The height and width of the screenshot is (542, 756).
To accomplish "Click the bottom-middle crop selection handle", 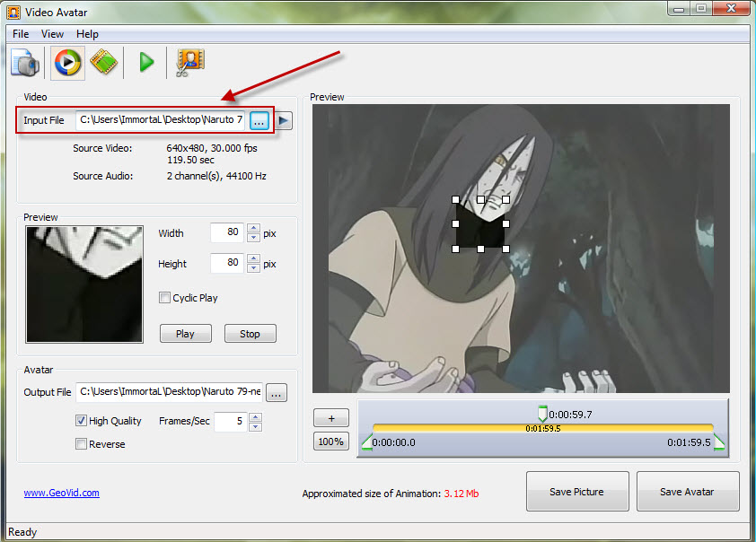I will [480, 249].
